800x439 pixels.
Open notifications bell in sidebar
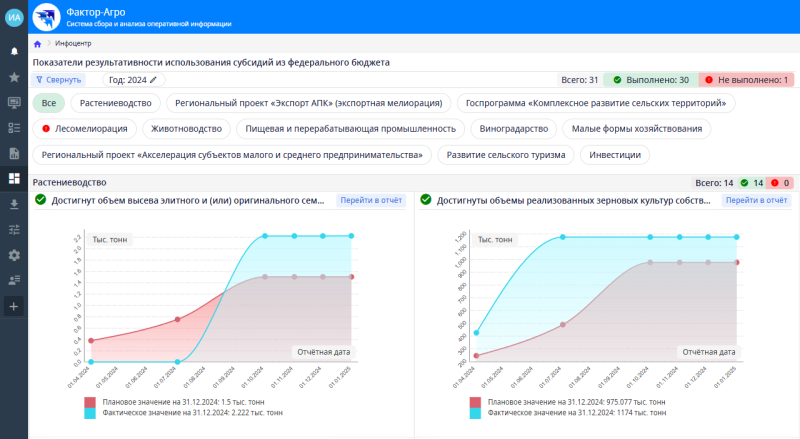(14, 51)
